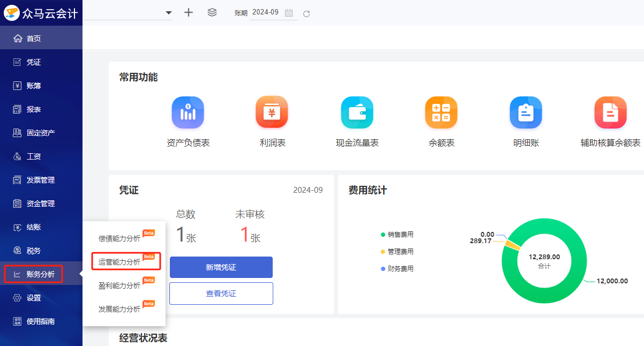
Task: Go to 首页 in the sidebar
Action: (x=41, y=39)
